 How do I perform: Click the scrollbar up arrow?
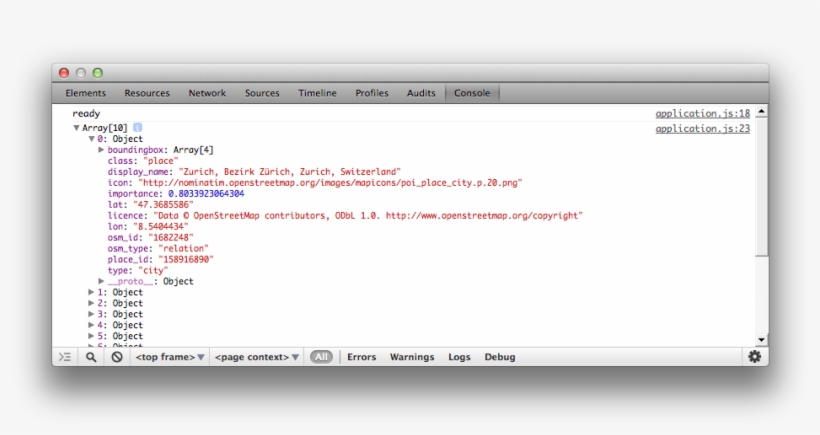click(761, 112)
